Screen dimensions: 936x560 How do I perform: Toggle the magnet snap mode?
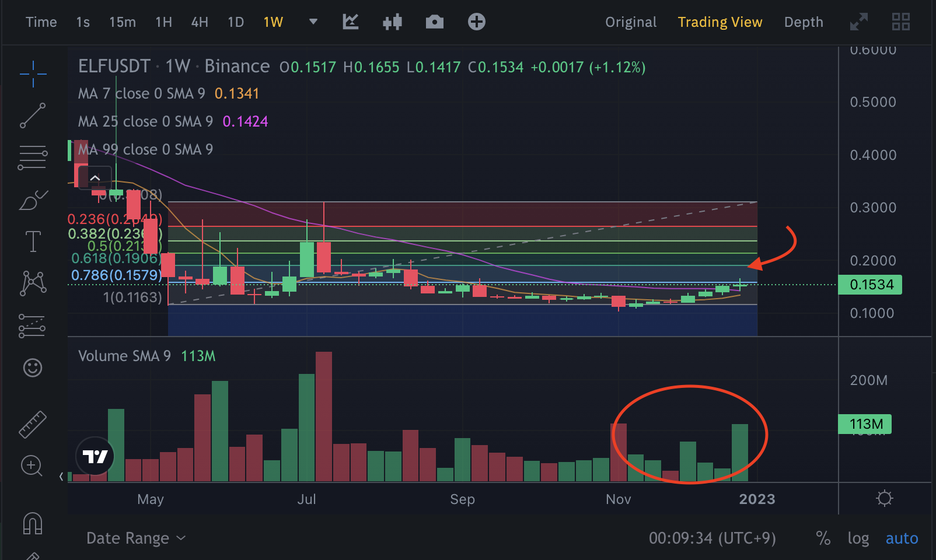coord(33,523)
